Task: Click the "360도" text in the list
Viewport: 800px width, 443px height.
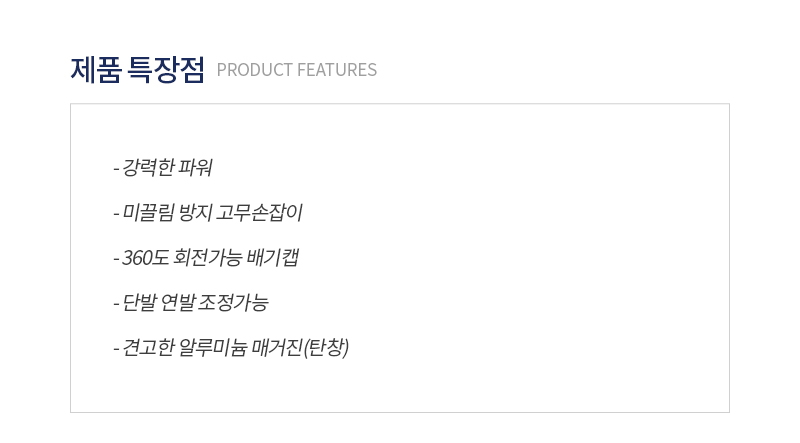Action: [145, 257]
